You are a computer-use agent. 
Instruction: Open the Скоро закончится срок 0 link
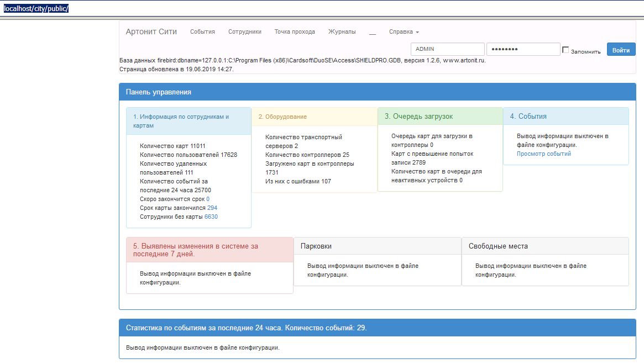208,199
